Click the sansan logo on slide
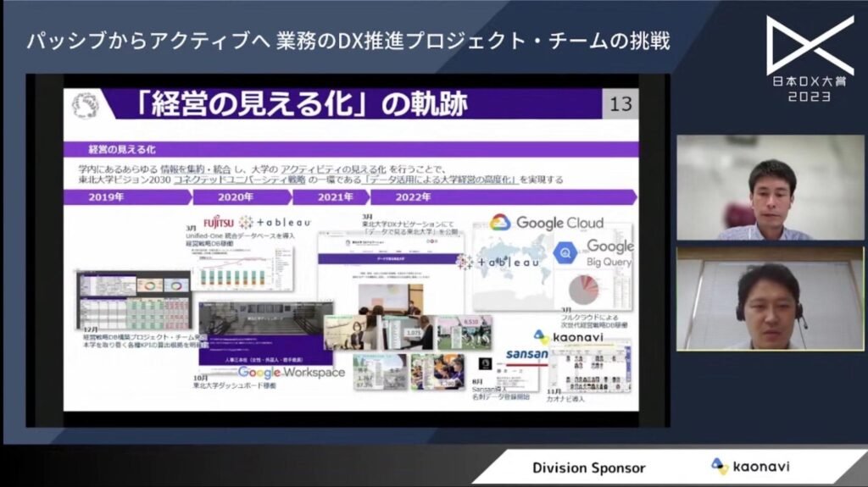The width and height of the screenshot is (868, 487). [526, 354]
